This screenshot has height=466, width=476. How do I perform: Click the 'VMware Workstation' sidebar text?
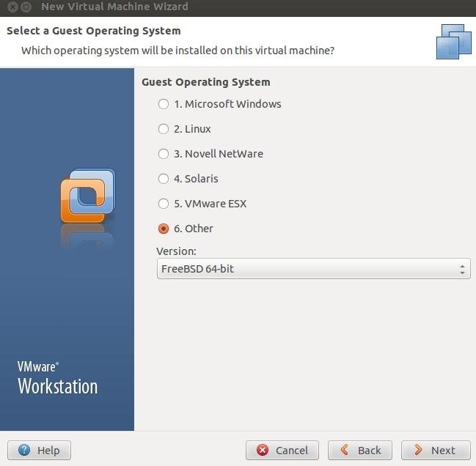click(58, 378)
